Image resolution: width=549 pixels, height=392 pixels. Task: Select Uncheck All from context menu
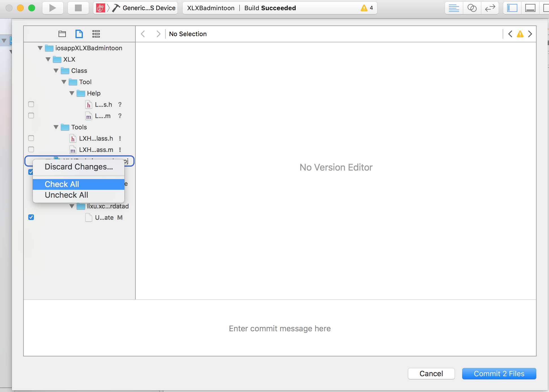[x=66, y=195]
